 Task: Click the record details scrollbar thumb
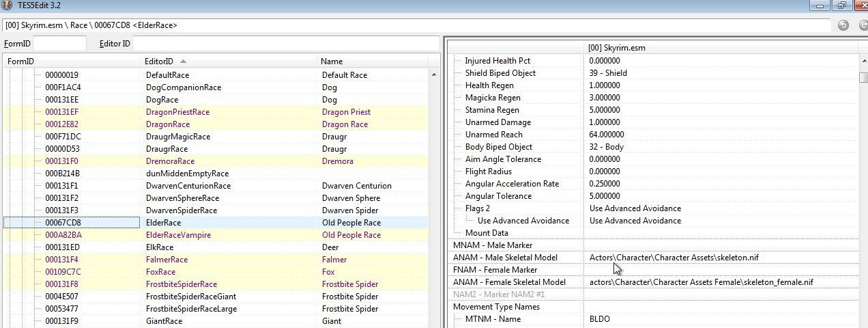click(863, 77)
